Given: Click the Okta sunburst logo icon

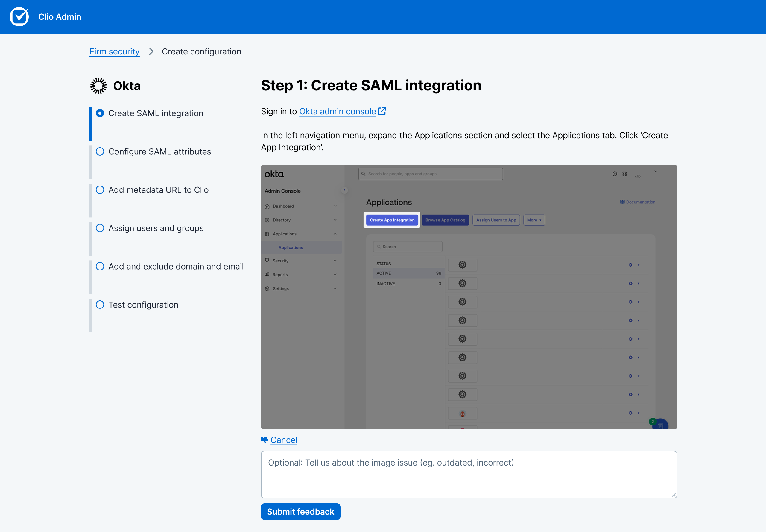Looking at the screenshot, I should (x=98, y=86).
